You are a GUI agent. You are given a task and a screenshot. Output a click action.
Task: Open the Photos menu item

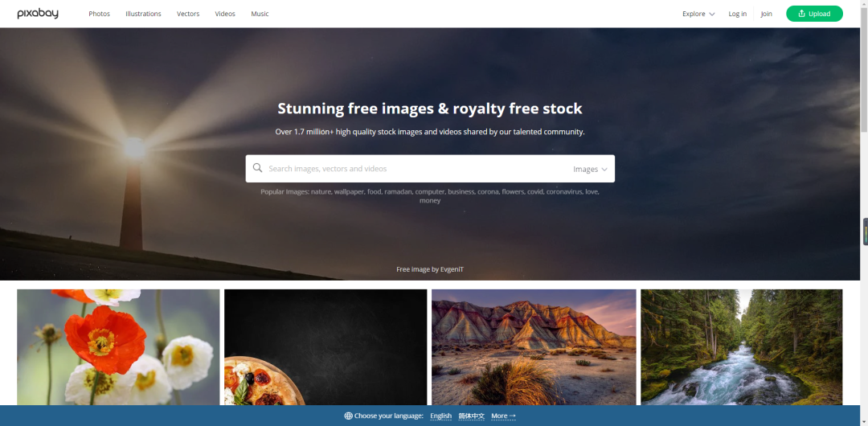pos(99,14)
